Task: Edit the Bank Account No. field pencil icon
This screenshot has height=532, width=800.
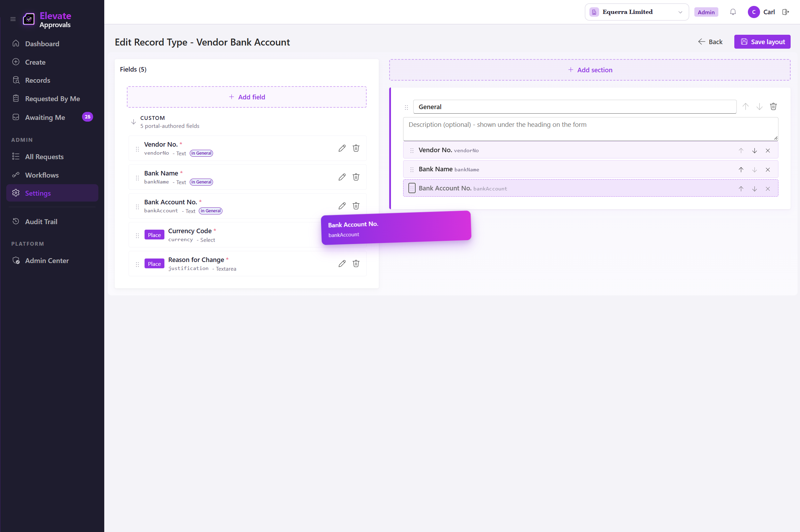Action: click(342, 206)
